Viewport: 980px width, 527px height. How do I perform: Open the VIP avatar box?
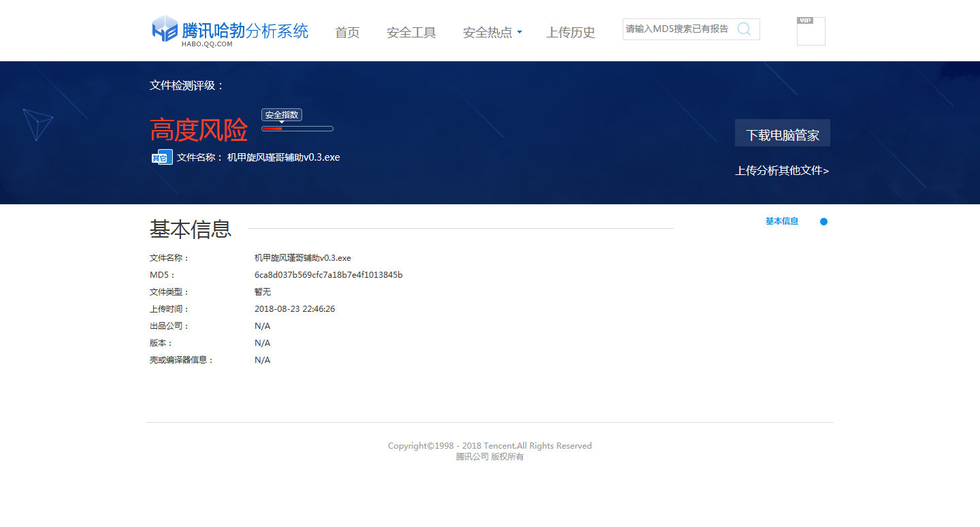811,31
